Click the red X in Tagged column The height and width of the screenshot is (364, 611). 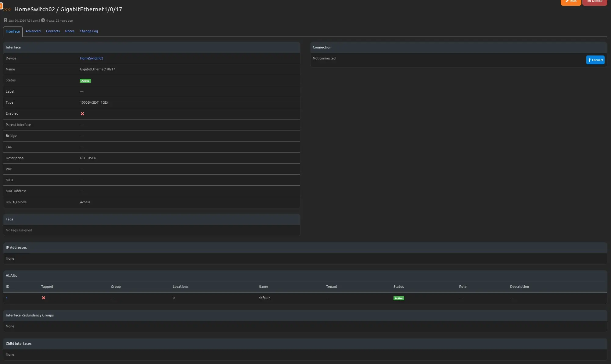click(x=44, y=298)
